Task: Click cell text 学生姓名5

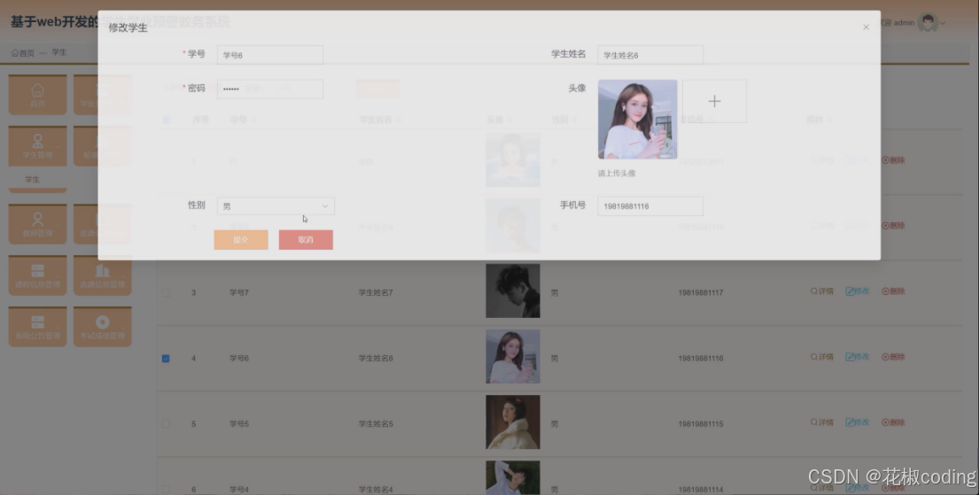Action: click(x=376, y=424)
